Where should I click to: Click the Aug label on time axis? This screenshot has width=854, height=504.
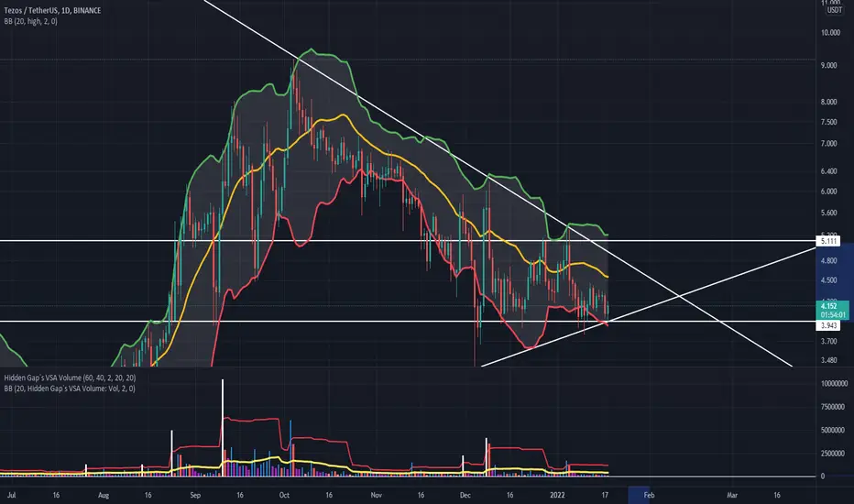(104, 495)
